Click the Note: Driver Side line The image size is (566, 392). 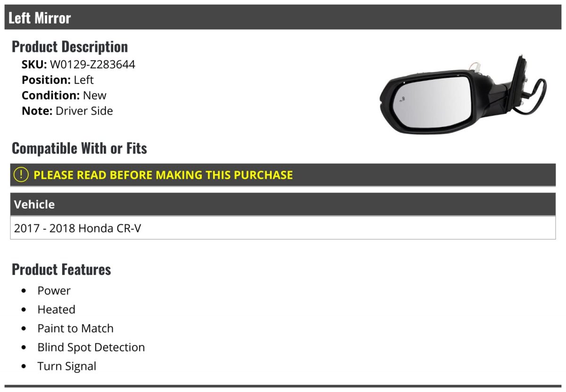[x=67, y=111]
